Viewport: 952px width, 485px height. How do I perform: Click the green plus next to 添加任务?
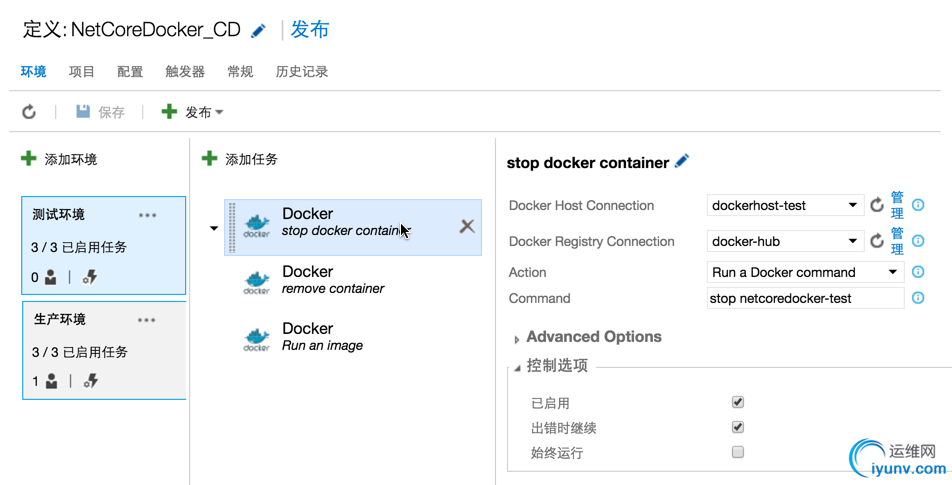[x=209, y=159]
